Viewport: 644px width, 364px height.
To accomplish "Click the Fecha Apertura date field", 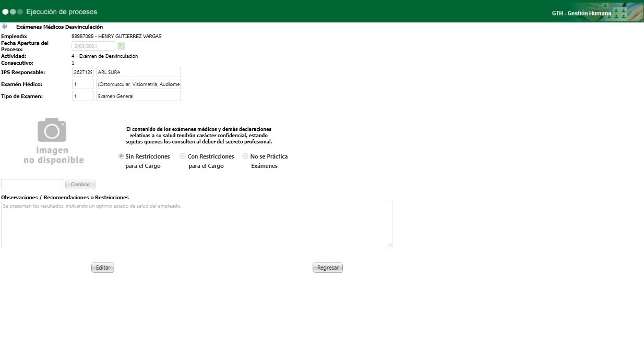I will point(93,46).
